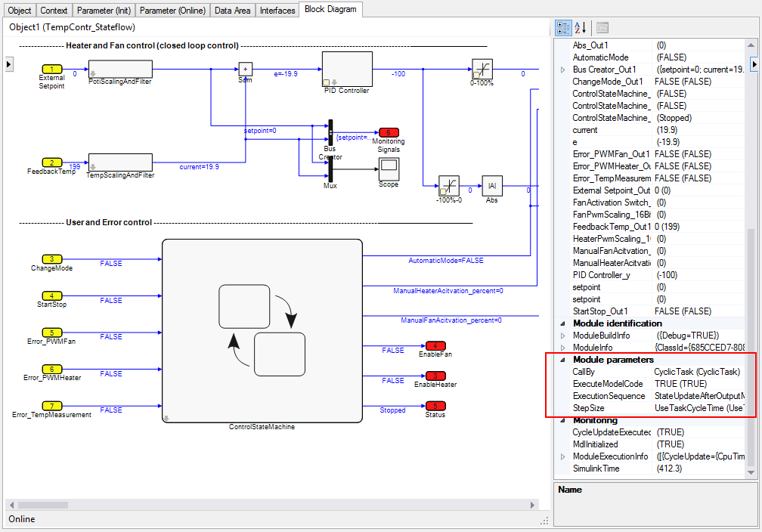Switch to Parameter (Online) tab
The height and width of the screenshot is (532, 762).
pos(172,11)
